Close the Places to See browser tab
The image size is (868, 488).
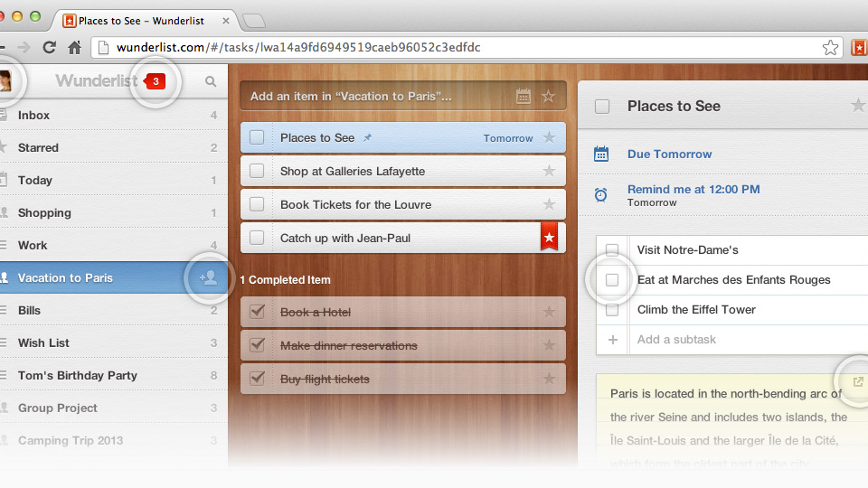point(226,21)
